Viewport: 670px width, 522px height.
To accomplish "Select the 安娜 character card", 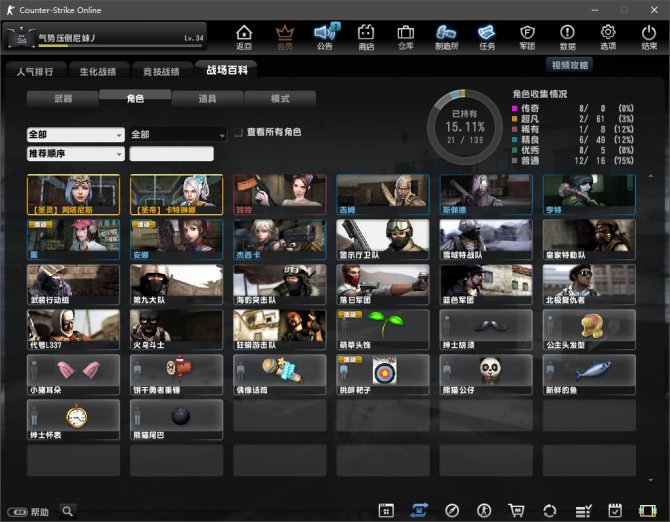I will point(176,239).
